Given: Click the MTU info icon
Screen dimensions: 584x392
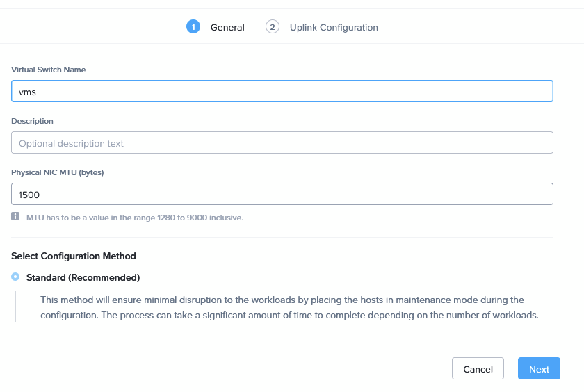Looking at the screenshot, I should (15, 217).
